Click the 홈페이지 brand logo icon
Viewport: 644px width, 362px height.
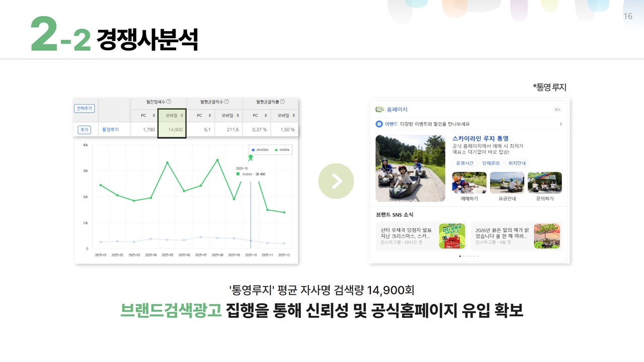(380, 110)
